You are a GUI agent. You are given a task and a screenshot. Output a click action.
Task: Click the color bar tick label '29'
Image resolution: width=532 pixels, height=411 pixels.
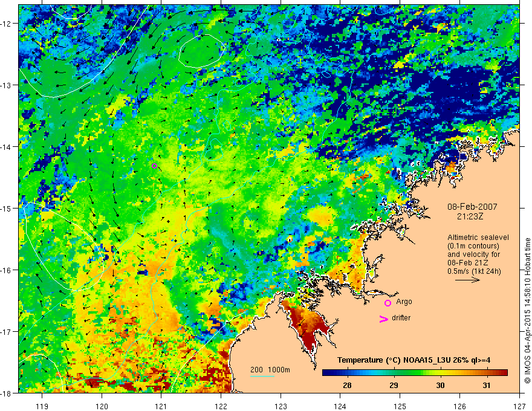(394, 386)
